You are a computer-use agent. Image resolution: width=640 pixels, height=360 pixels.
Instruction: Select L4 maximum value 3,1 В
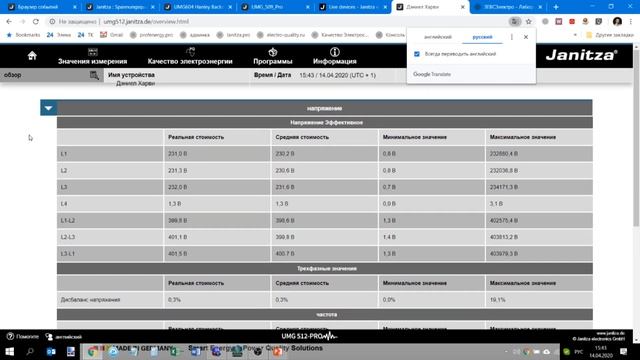click(x=496, y=204)
